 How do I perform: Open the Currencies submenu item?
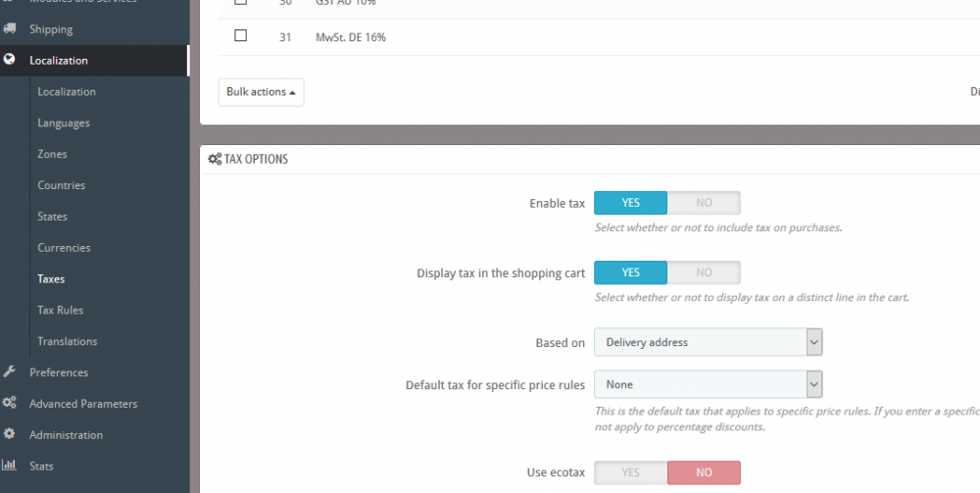(x=64, y=248)
